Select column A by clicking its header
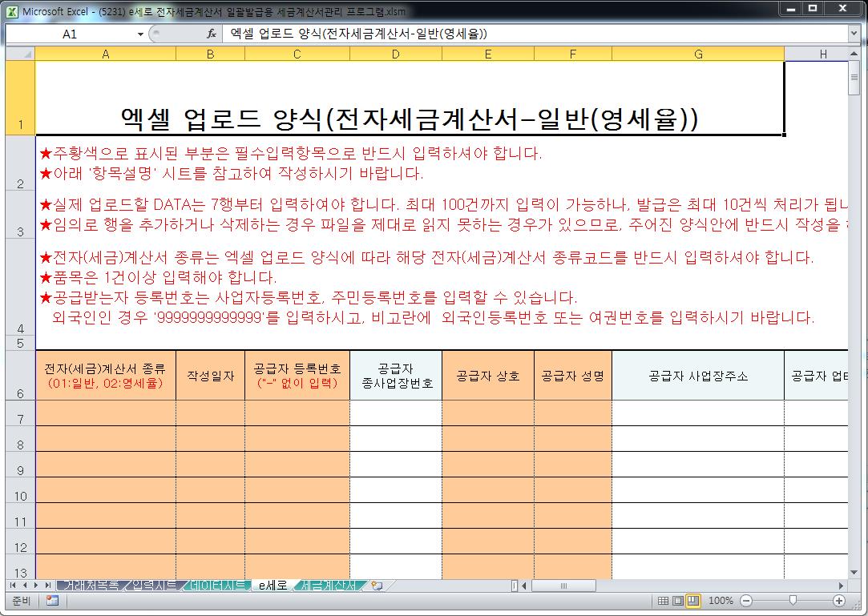 pos(105,54)
